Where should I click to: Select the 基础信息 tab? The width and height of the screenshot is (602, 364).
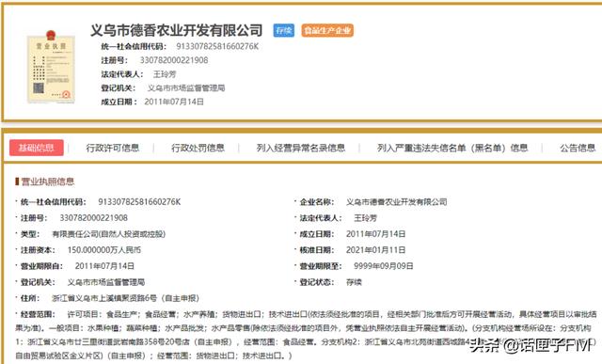[37, 148]
